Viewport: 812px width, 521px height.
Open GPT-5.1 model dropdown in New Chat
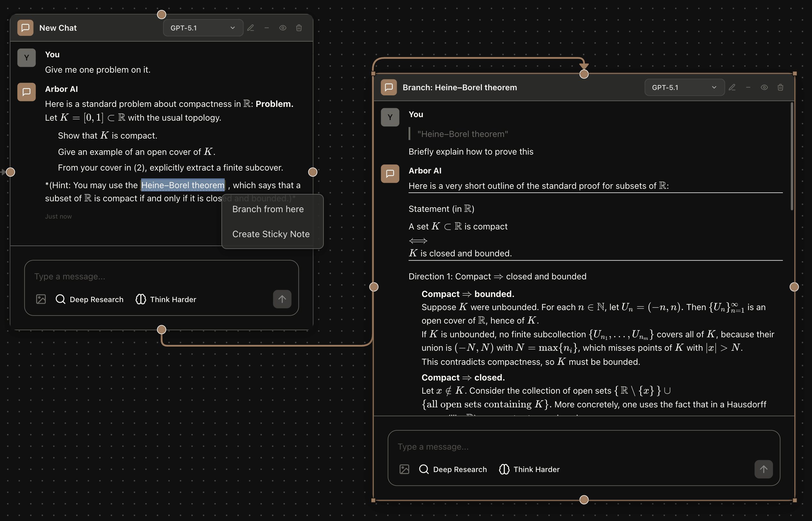tap(203, 28)
